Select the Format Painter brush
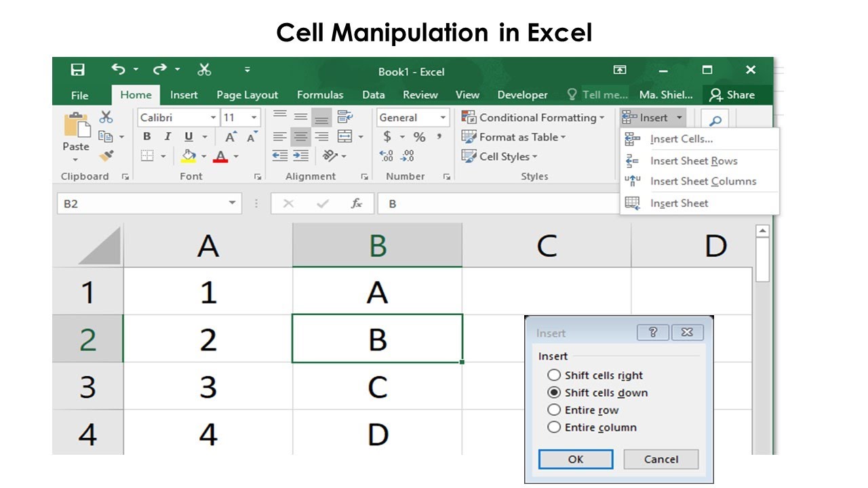Screen dimensions: 868x488 coord(106,156)
